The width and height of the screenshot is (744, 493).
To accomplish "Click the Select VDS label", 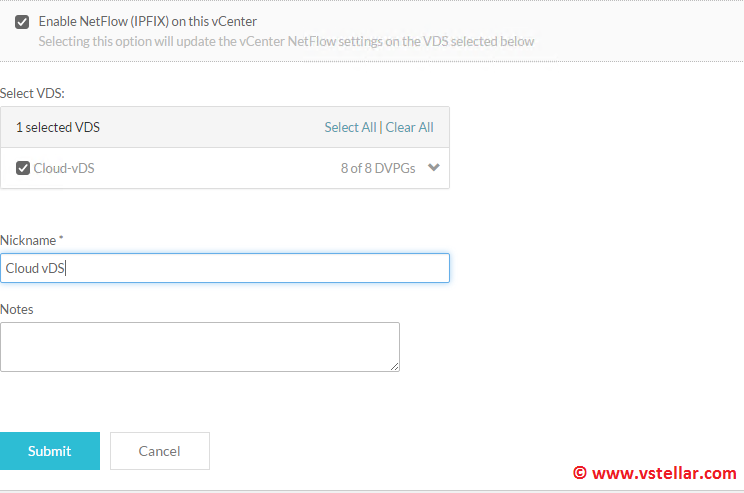I will point(33,93).
